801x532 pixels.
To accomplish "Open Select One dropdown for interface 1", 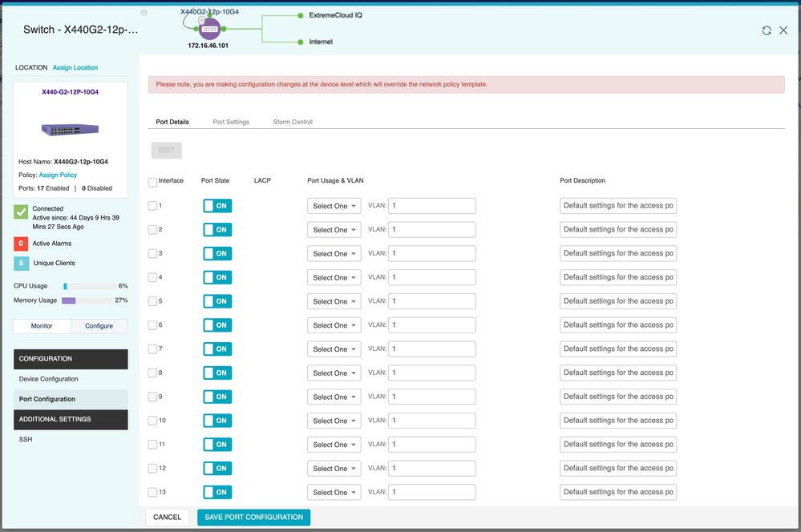I will [x=334, y=206].
